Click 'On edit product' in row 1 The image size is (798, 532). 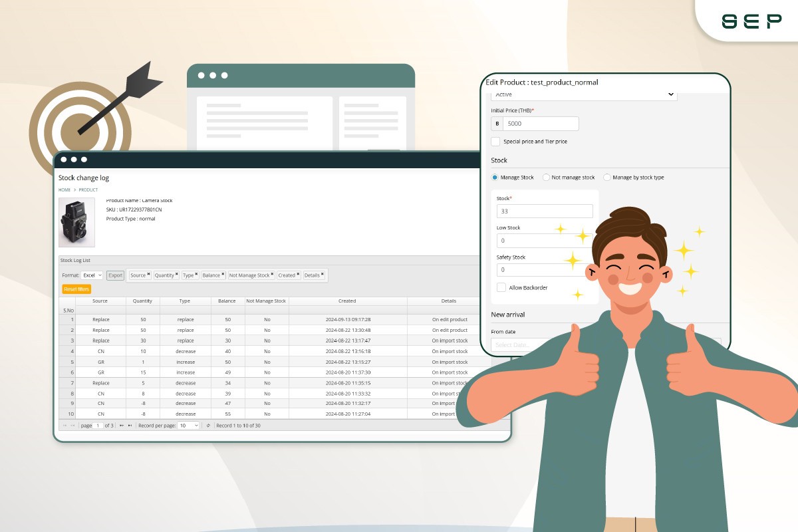point(450,320)
